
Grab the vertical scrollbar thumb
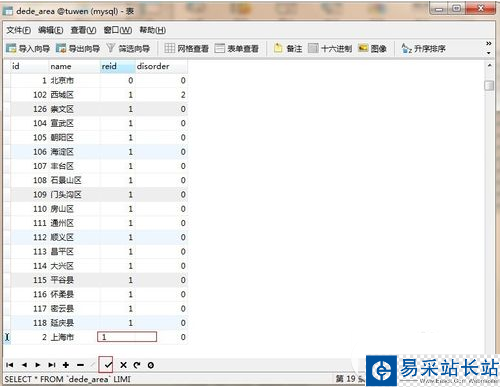coord(489,85)
